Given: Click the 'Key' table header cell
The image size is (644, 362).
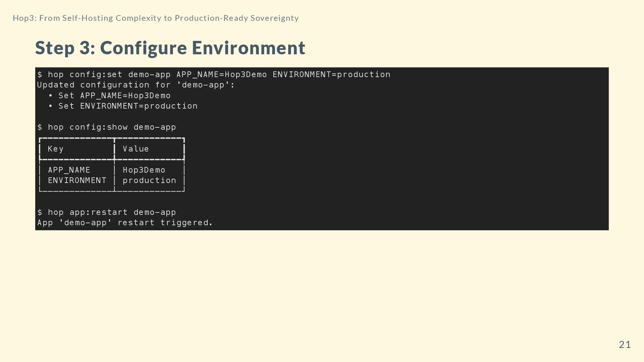Looking at the screenshot, I should pos(56,149).
